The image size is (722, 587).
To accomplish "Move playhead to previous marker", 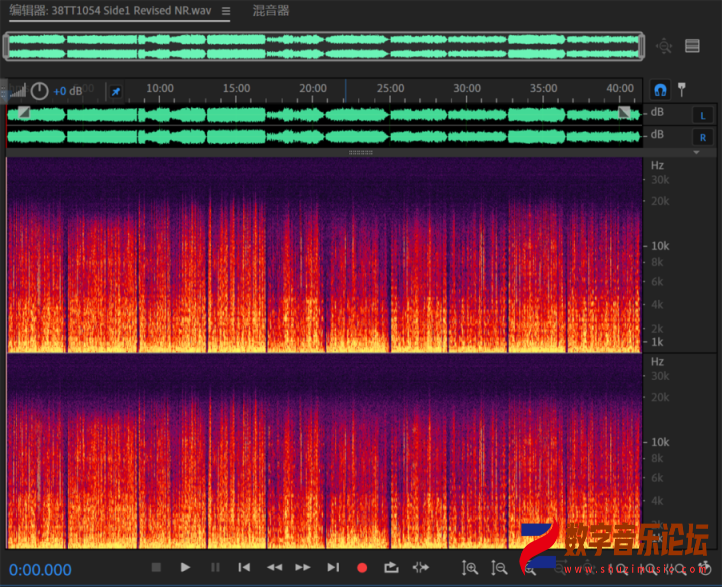I will tap(244, 568).
